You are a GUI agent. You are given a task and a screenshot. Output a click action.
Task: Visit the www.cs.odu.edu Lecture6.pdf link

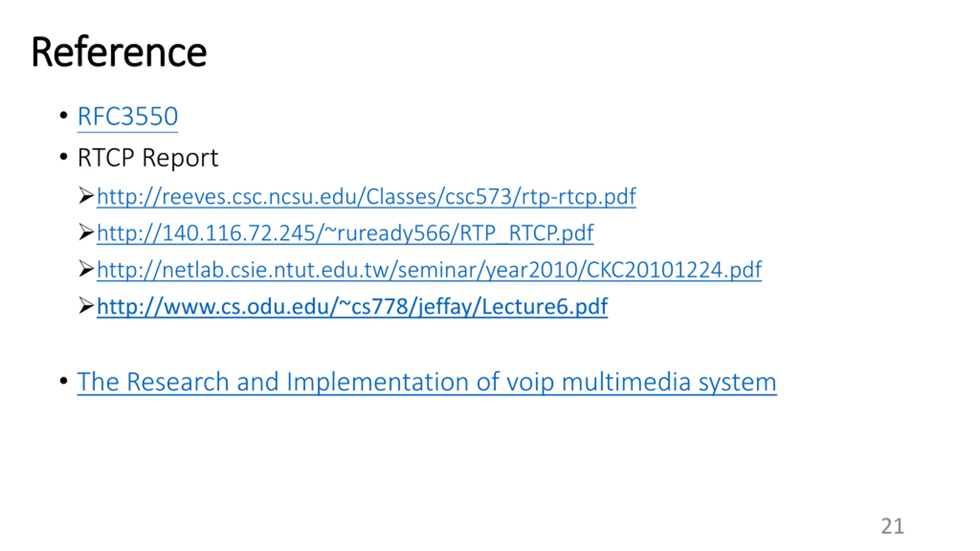(x=352, y=306)
